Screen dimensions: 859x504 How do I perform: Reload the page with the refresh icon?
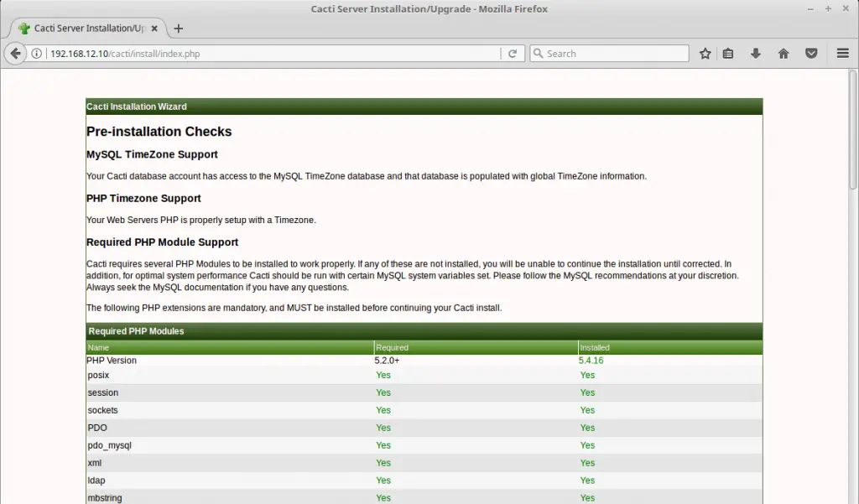pyautogui.click(x=513, y=53)
